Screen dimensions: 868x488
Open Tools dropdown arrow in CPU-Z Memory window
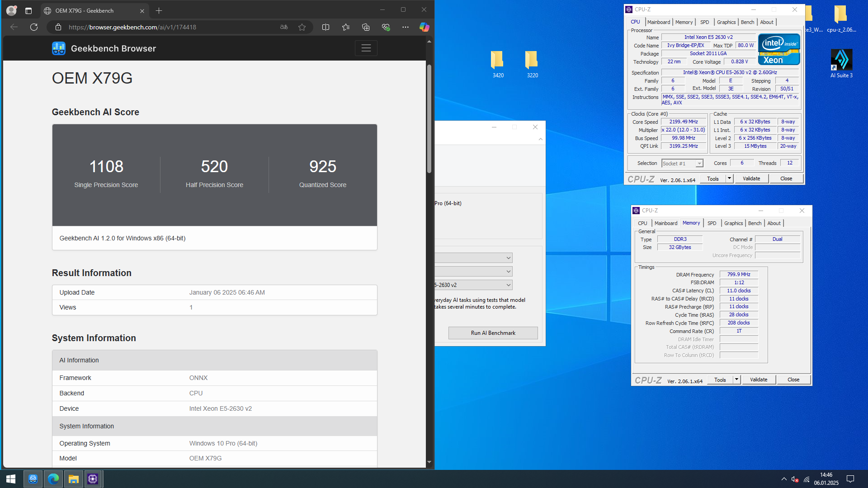click(x=736, y=380)
